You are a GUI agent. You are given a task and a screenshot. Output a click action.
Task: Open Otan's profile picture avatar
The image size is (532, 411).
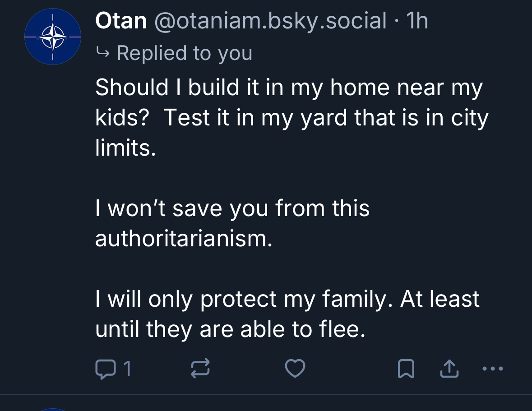click(52, 37)
